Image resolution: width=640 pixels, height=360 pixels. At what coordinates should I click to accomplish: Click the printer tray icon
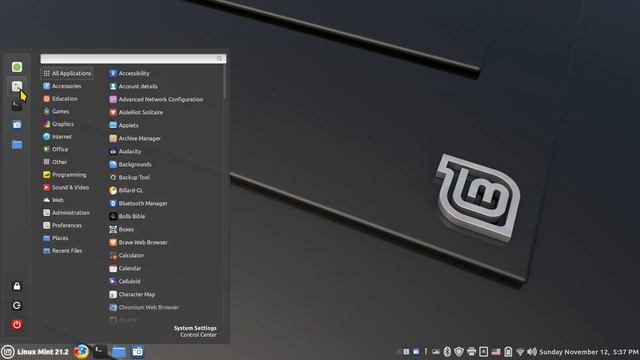click(471, 352)
